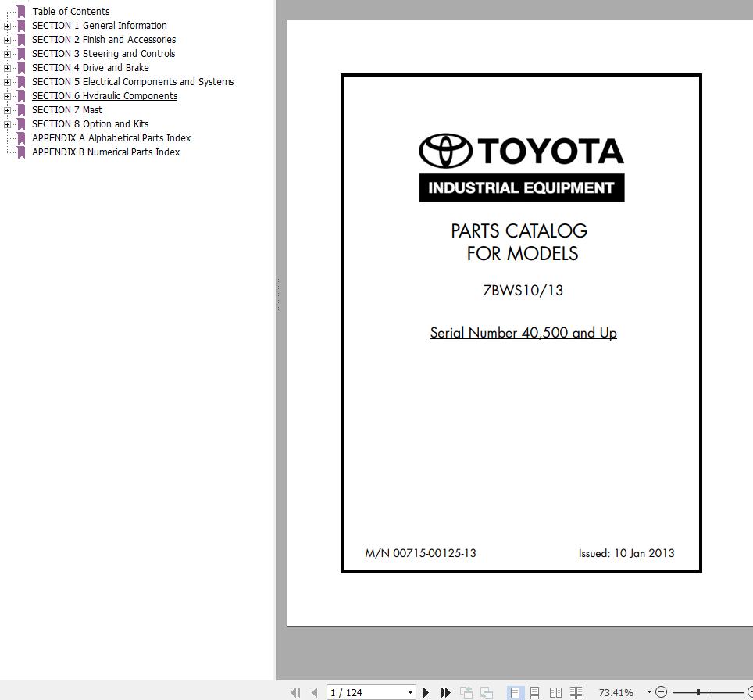The width and height of the screenshot is (753, 700).
Task: Open APPENDIX A Alphabetical Parts Index
Action: click(112, 137)
